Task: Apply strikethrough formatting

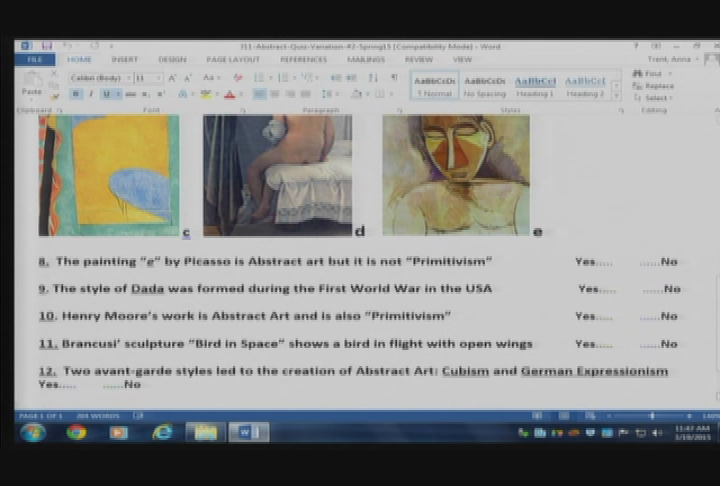Action: [131, 94]
